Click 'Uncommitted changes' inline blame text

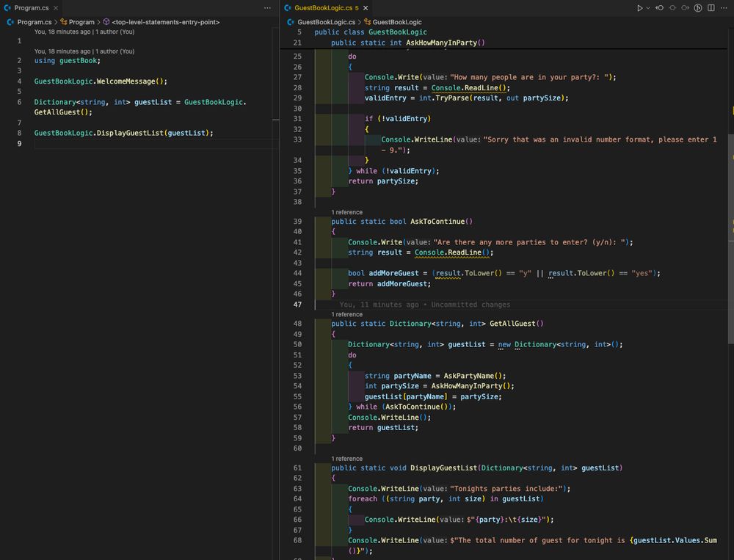point(470,305)
